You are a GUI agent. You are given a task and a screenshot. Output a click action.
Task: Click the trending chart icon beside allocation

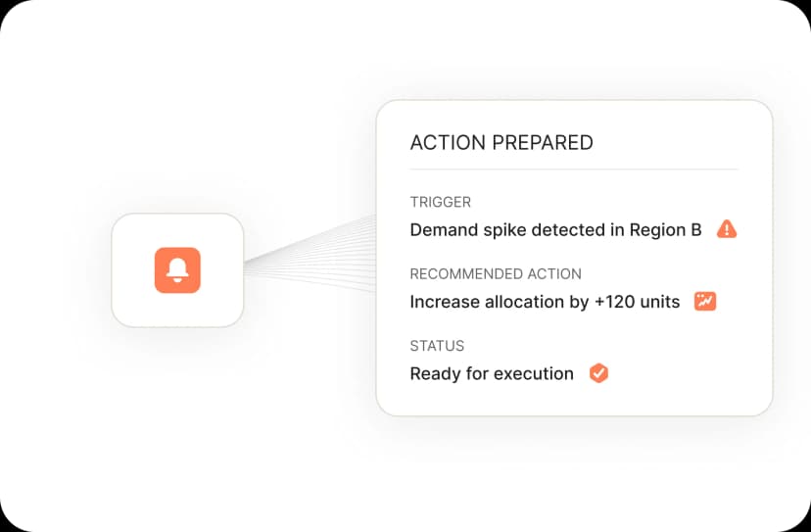(705, 301)
